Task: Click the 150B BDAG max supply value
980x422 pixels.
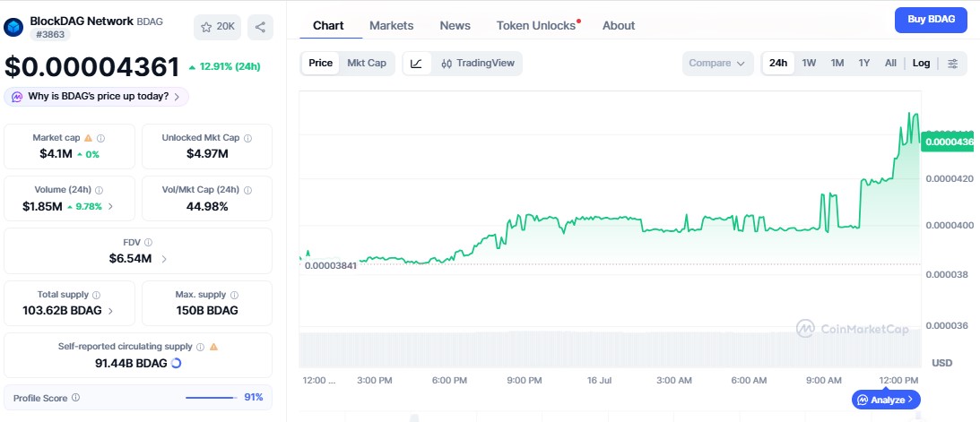Action: [x=207, y=310]
